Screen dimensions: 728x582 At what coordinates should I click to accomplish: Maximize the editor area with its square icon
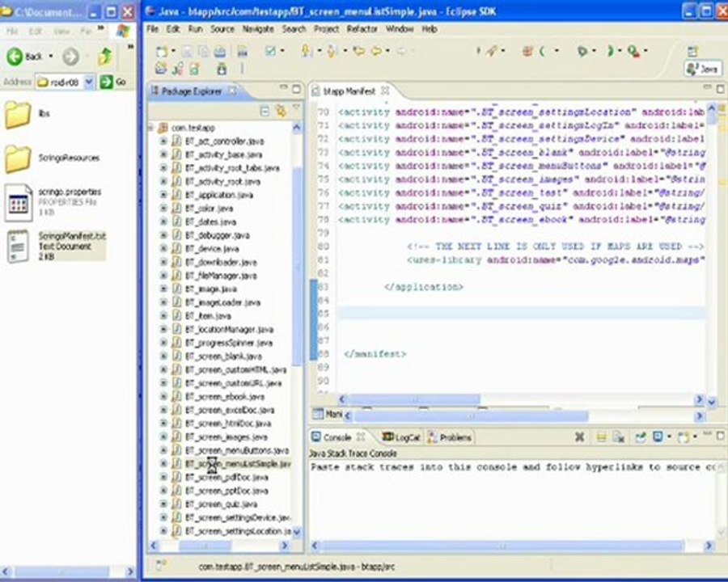click(x=721, y=89)
